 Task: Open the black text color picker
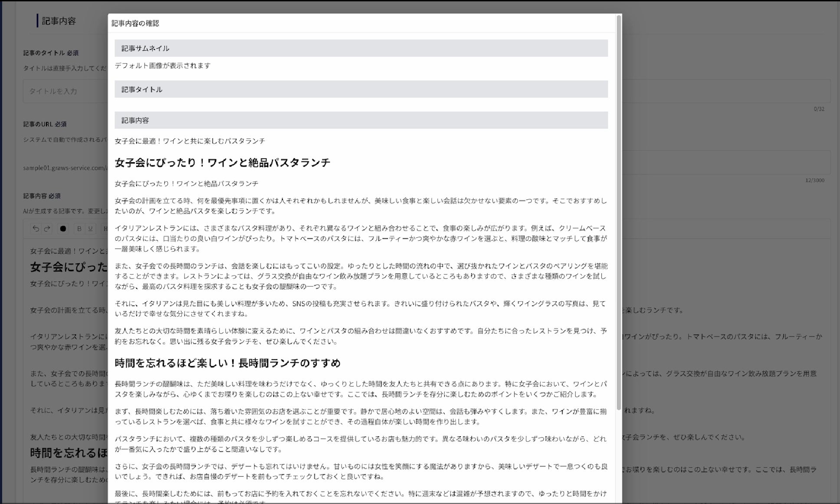click(63, 229)
